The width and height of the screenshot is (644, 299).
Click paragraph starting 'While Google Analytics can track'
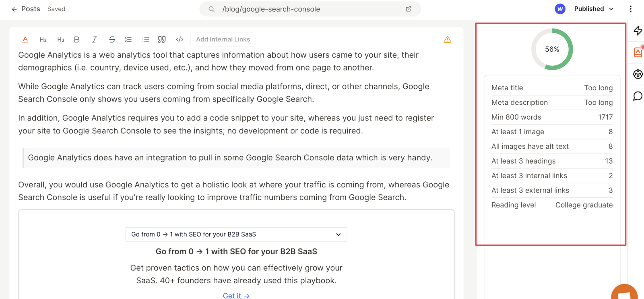tap(224, 93)
